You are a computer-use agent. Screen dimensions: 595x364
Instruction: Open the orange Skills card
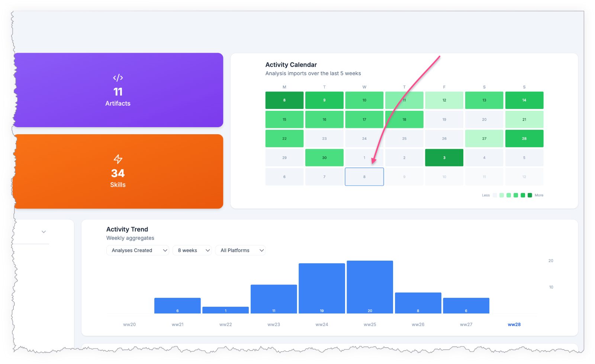click(118, 171)
